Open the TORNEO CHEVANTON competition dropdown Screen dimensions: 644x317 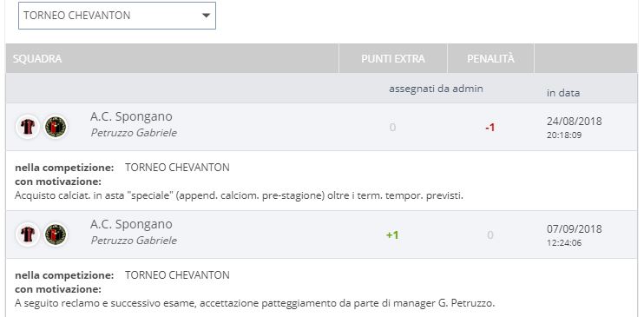tap(117, 16)
